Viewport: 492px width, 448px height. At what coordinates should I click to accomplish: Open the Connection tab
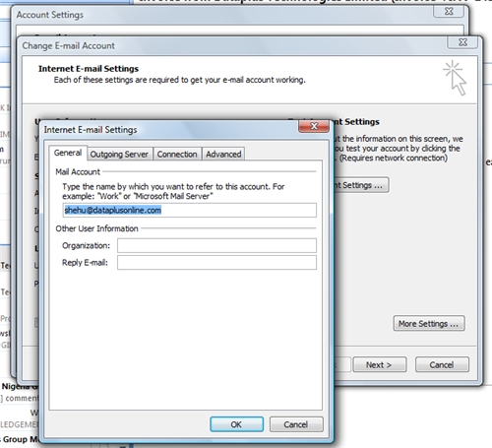pyautogui.click(x=177, y=154)
